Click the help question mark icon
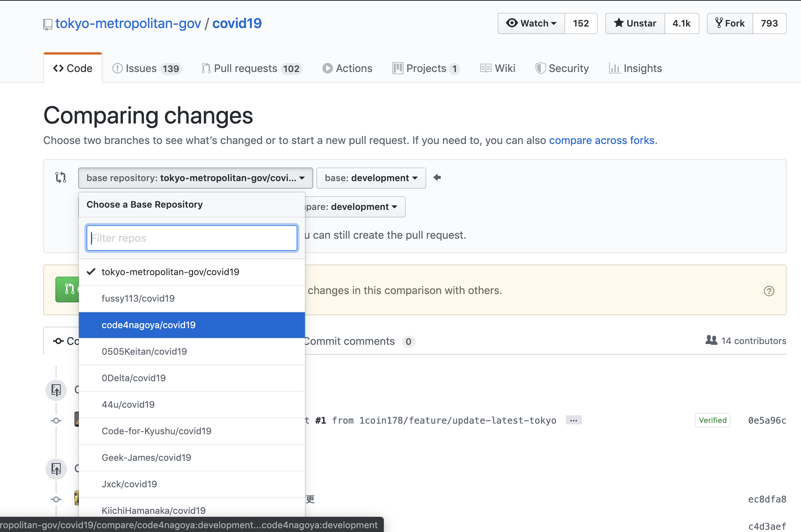Image resolution: width=801 pixels, height=532 pixels. tap(769, 291)
